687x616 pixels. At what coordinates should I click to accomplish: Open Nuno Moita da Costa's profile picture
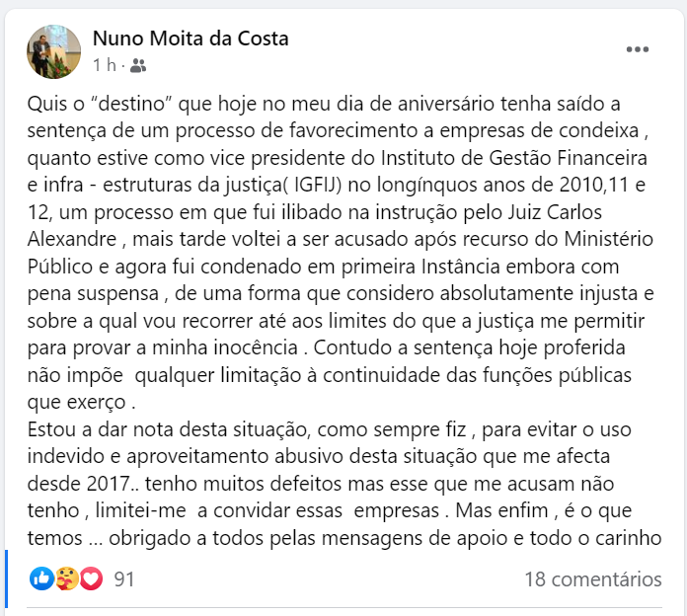(53, 50)
